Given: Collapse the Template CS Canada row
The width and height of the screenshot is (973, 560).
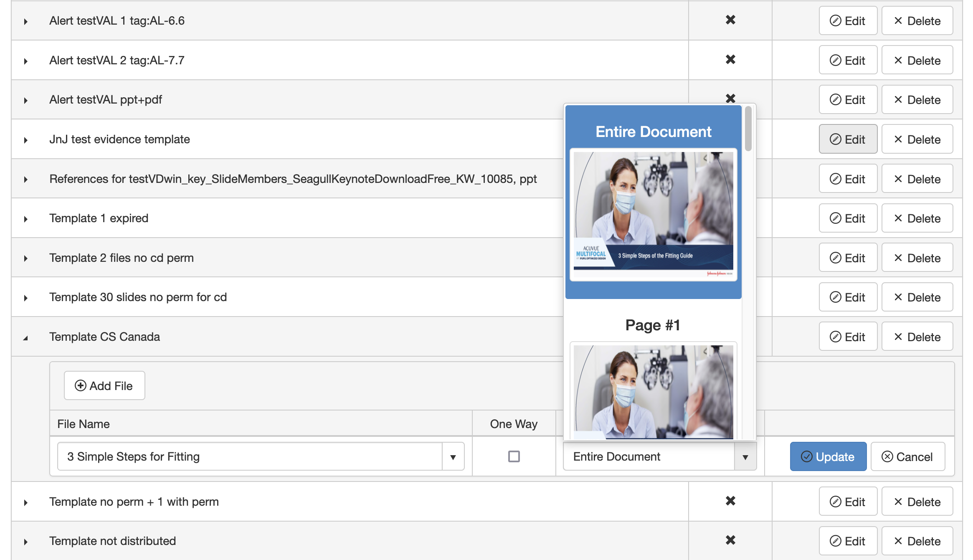Looking at the screenshot, I should [25, 337].
